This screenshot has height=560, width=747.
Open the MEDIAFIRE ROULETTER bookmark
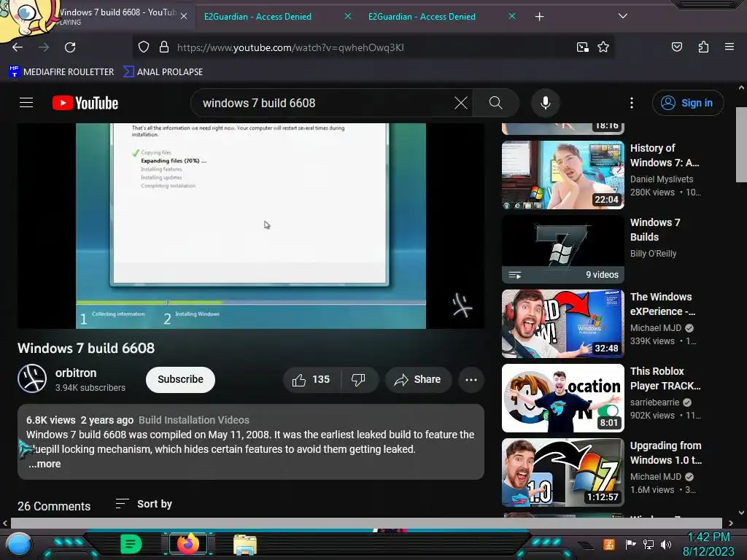61,72
